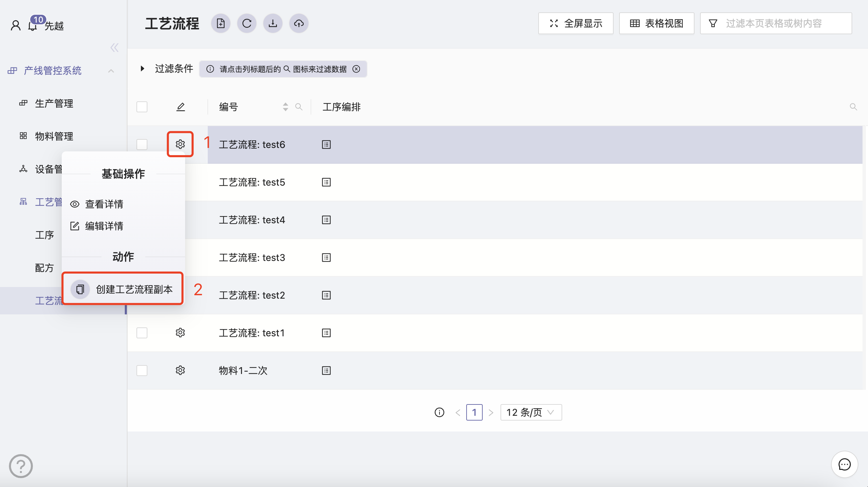Click the 全屏显示 button
Viewport: 868px width, 487px height.
[576, 23]
